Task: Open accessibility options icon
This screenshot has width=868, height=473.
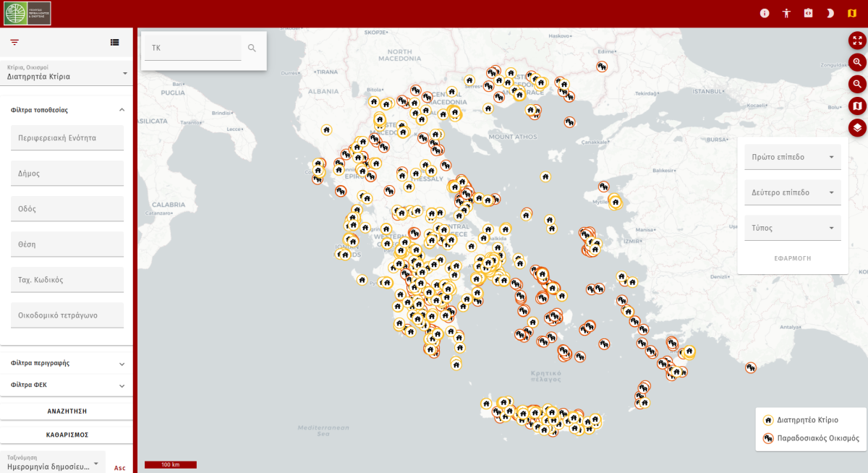Action: 786,13
